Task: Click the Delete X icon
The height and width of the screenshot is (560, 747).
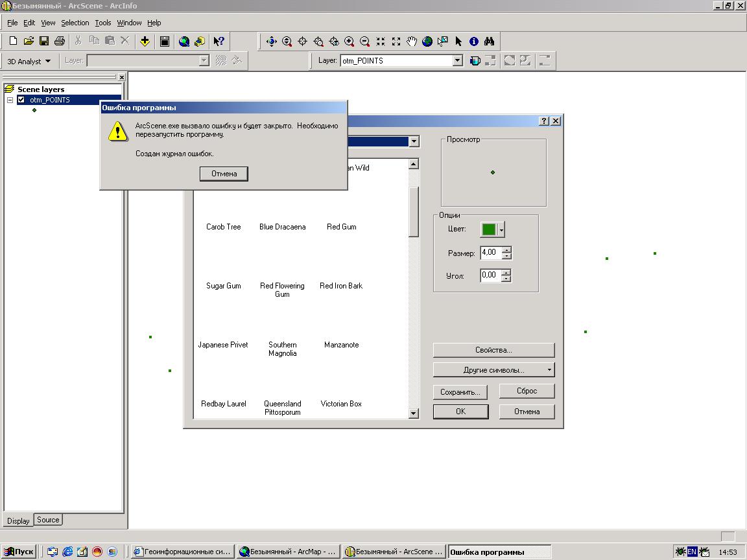Action: (x=124, y=41)
